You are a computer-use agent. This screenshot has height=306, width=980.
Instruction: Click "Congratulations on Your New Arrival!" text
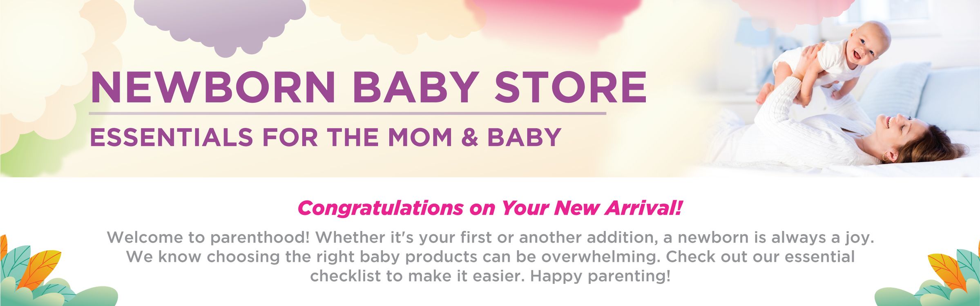[490, 208]
